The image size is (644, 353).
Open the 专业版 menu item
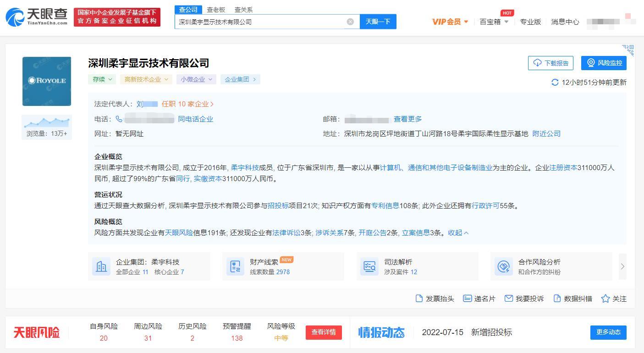click(x=530, y=22)
